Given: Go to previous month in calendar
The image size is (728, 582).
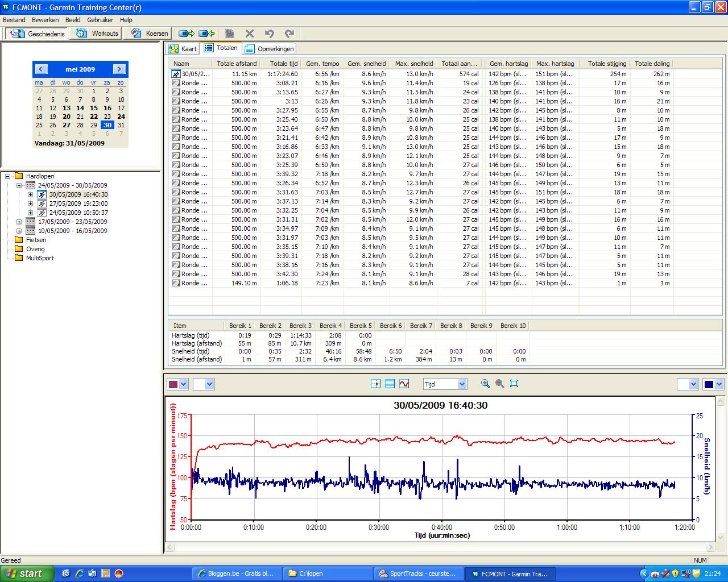Looking at the screenshot, I should [41, 69].
